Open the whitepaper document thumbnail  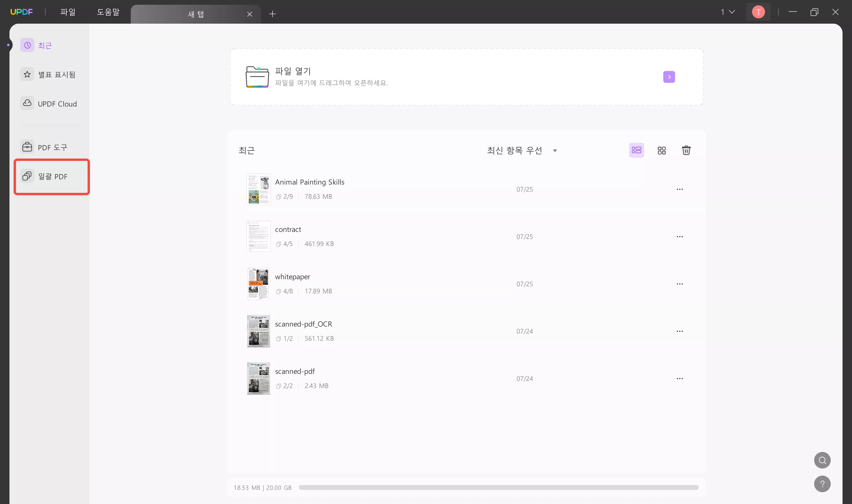[x=258, y=284]
